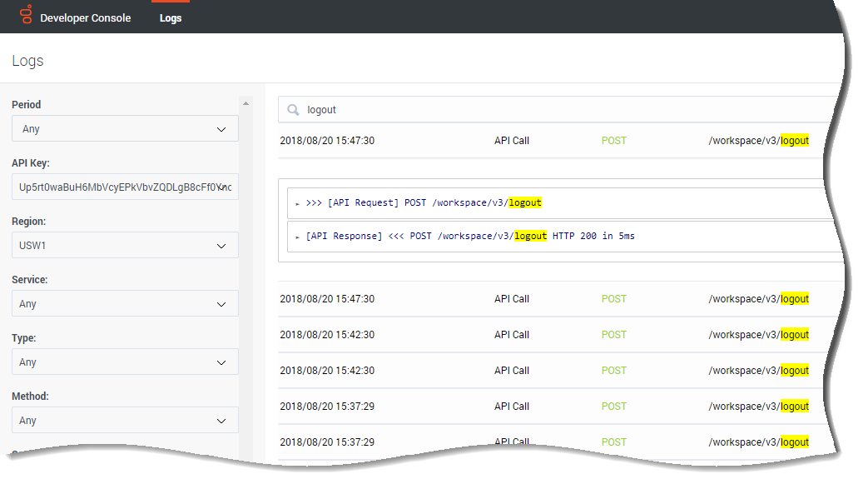Select first expanded 15:47:30 log row timestamp
This screenshot has height=489, width=868.
(x=327, y=141)
